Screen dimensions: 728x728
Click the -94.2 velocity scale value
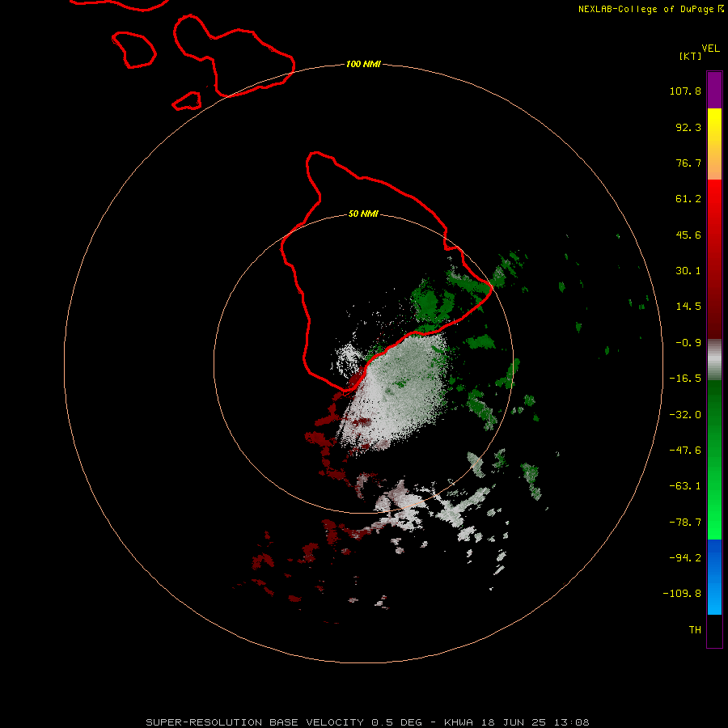pyautogui.click(x=685, y=557)
